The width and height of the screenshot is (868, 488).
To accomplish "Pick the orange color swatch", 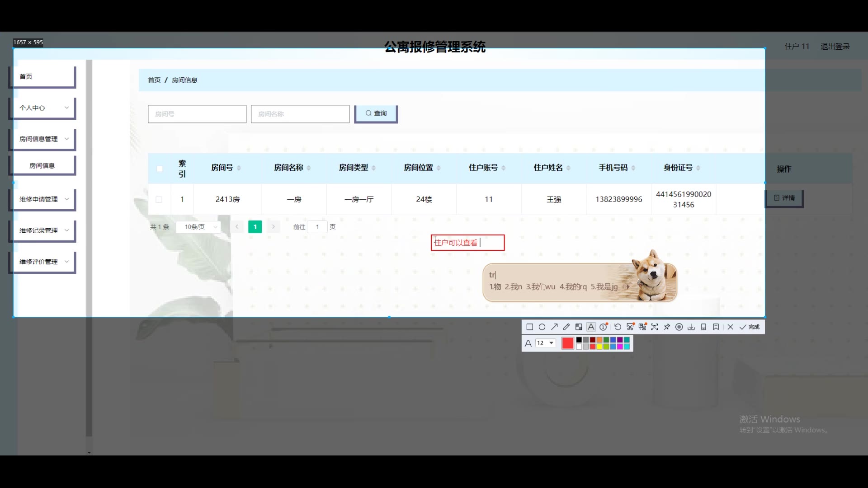I will coord(599,340).
